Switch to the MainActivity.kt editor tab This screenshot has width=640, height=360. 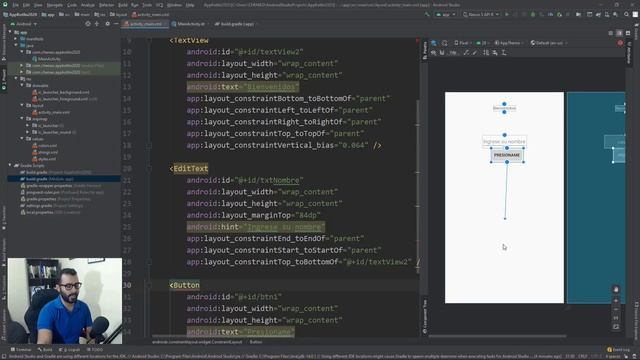pyautogui.click(x=190, y=24)
